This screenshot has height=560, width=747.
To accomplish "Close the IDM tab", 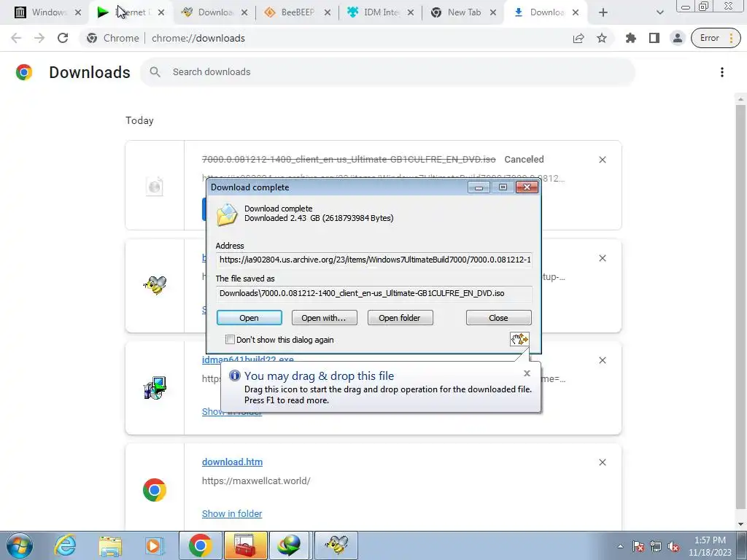I will 411,13.
